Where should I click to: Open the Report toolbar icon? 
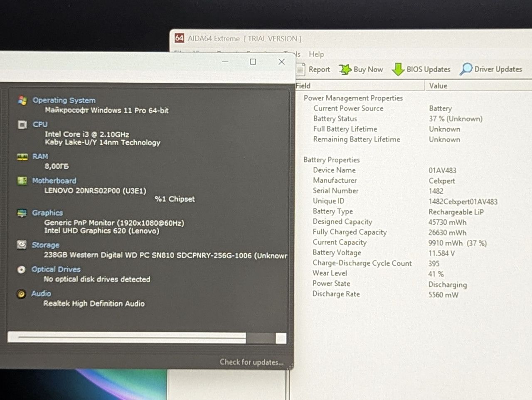(x=300, y=69)
